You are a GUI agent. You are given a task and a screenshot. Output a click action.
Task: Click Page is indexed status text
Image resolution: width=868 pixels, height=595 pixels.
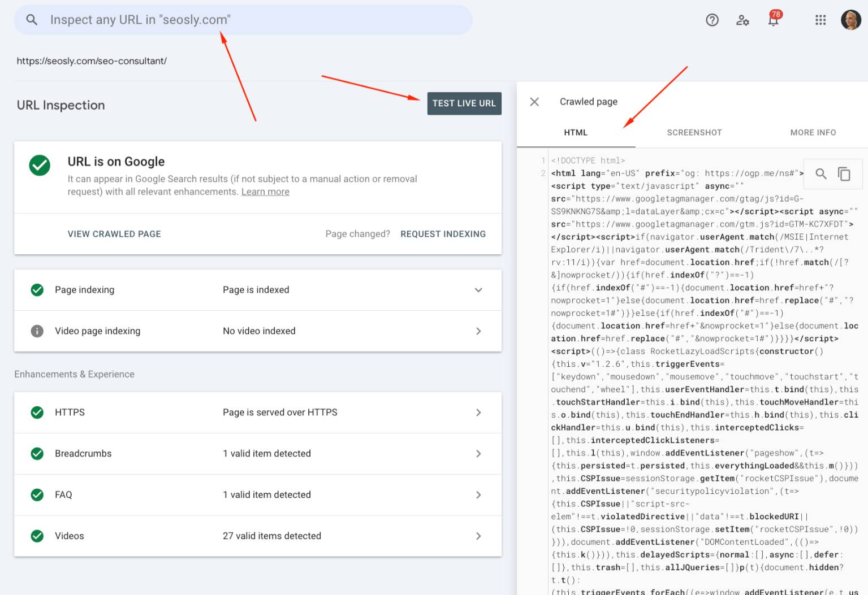pyautogui.click(x=256, y=290)
